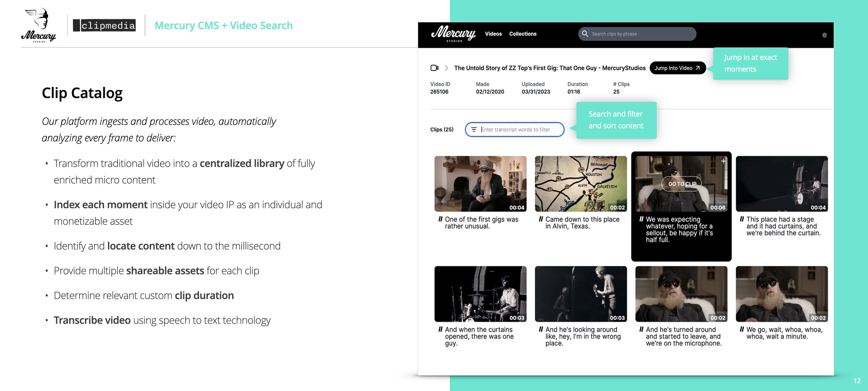Click the quote marks icon beside 'We go, wait, whoa'
The image size is (868, 391).
[741, 329]
